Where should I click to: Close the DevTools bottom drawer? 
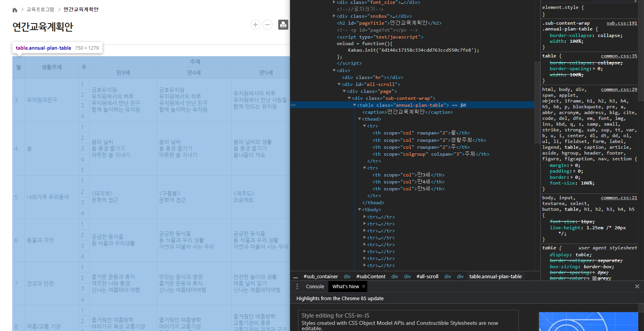(637, 286)
